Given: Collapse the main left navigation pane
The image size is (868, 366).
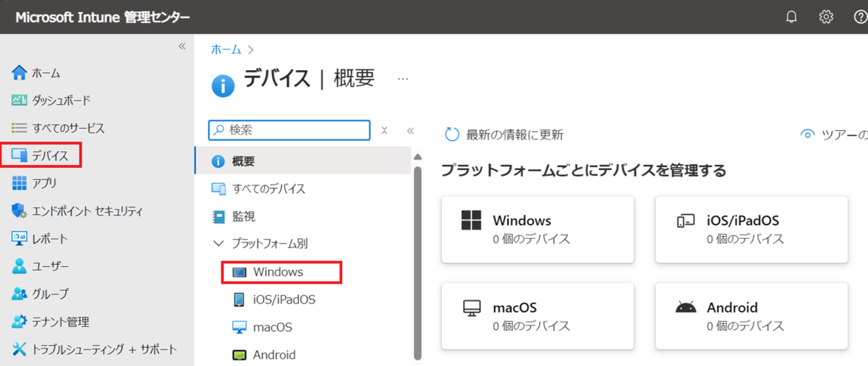Looking at the screenshot, I should [x=182, y=46].
